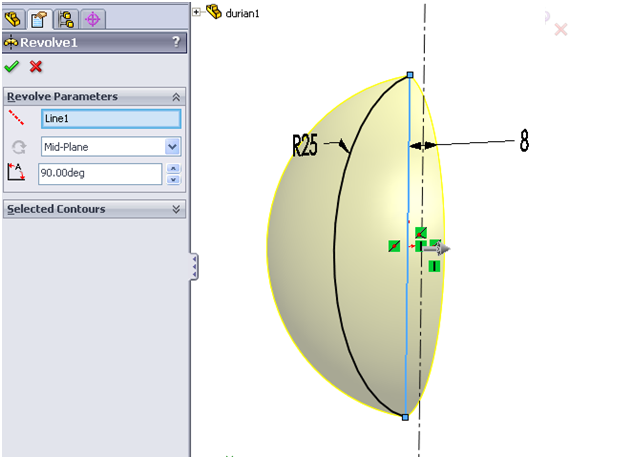Viewport: 640px width, 459px height.
Task: Expand the durian1 flyout tree node
Action: (197, 12)
